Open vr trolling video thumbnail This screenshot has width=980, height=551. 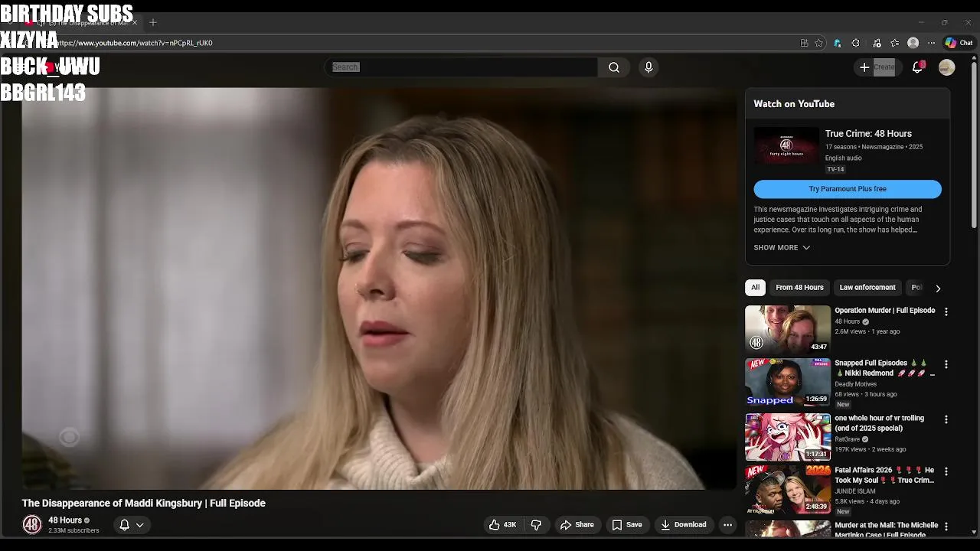788,437
